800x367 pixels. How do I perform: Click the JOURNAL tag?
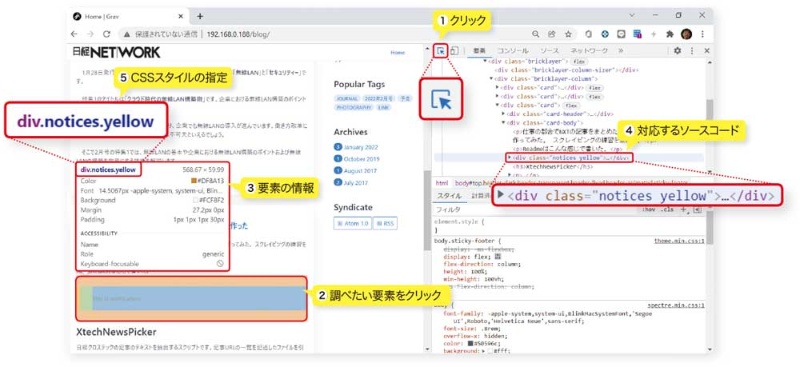click(x=347, y=98)
